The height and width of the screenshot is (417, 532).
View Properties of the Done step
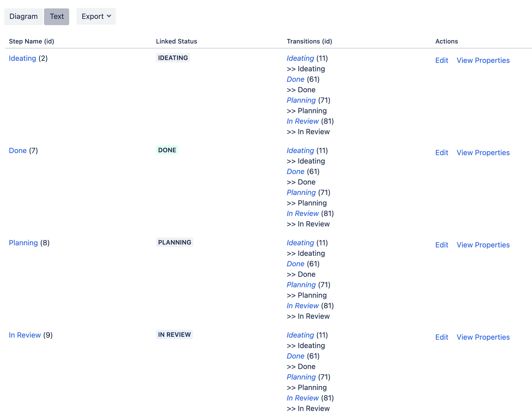483,153
